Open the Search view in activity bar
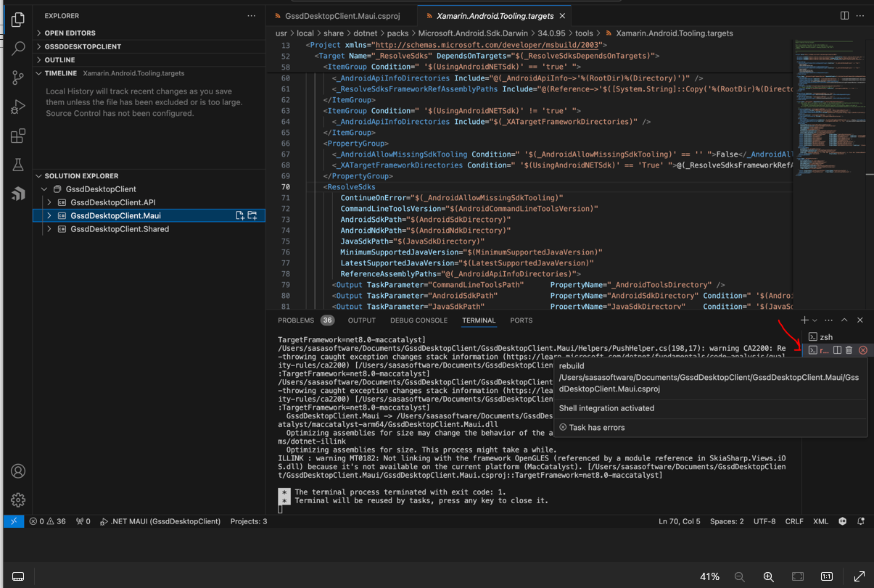The width and height of the screenshot is (874, 588). (x=18, y=49)
